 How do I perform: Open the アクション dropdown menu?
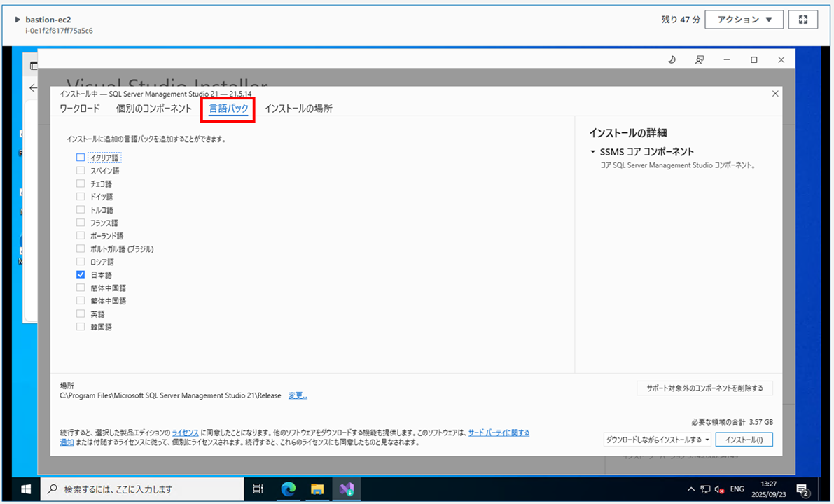[x=744, y=20]
